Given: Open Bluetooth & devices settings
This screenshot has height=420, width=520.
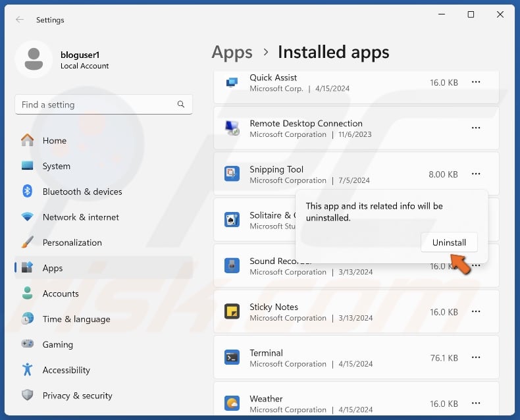Looking at the screenshot, I should click(x=103, y=192).
